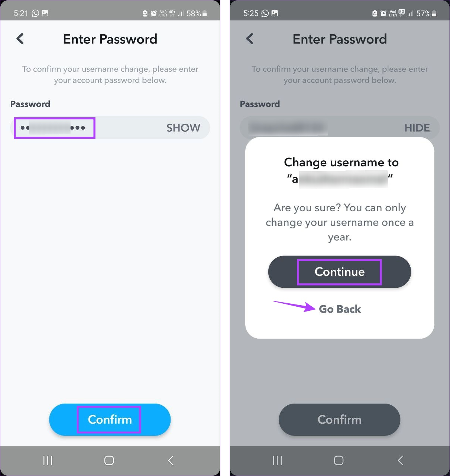The image size is (450, 476).
Task: Open recent apps on left phone navigation bar
Action: (48, 460)
